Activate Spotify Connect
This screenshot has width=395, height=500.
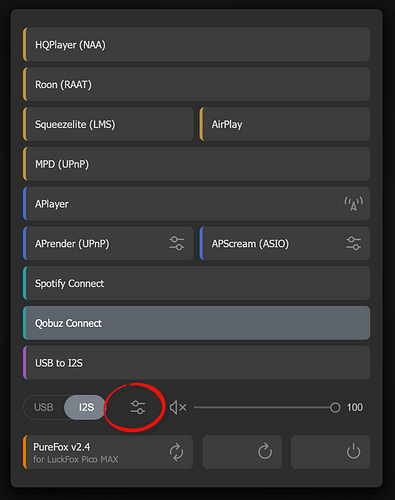pyautogui.click(x=196, y=283)
